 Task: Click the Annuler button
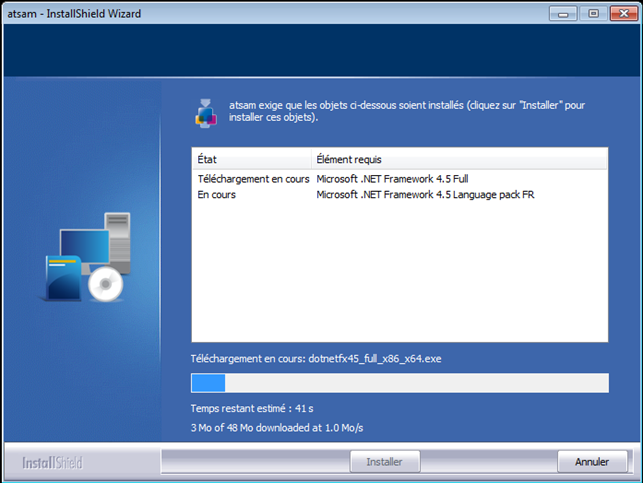click(x=592, y=462)
